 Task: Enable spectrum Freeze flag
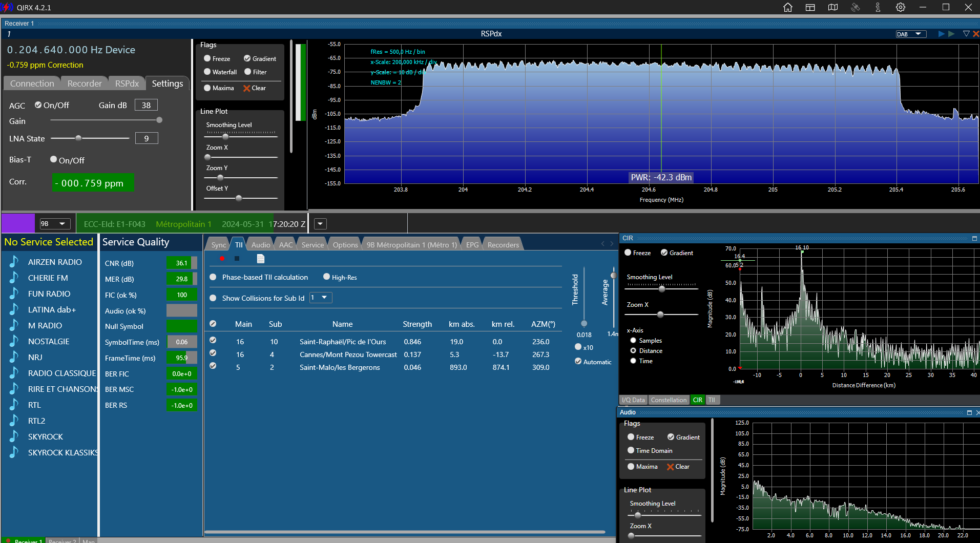(x=207, y=58)
